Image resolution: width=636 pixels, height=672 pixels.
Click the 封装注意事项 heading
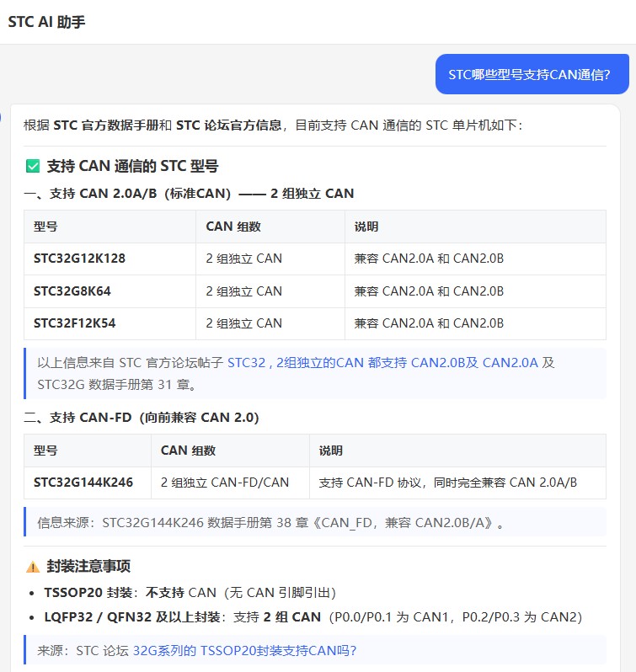(88, 566)
